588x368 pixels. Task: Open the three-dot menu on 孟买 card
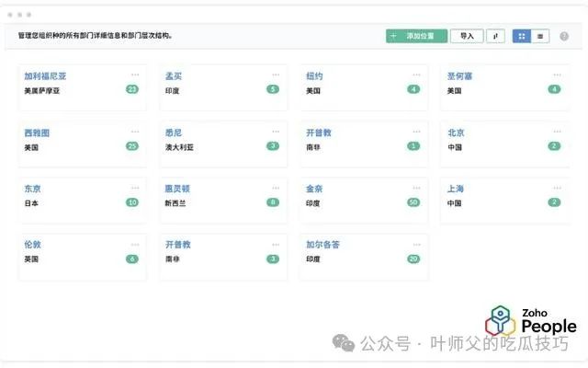click(276, 75)
